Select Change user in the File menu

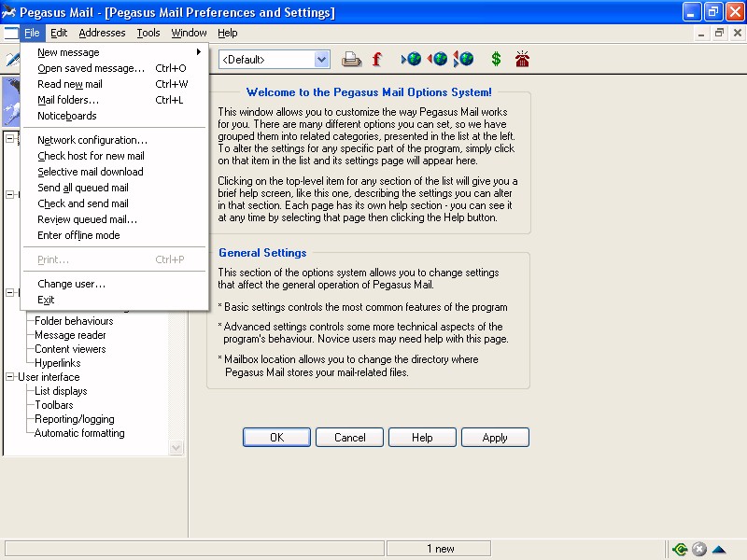[114, 284]
